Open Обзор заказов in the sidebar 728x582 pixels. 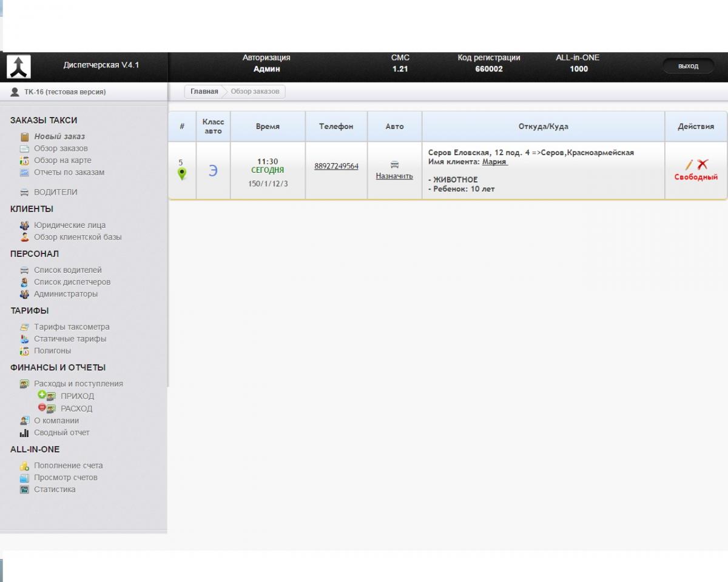pos(61,149)
